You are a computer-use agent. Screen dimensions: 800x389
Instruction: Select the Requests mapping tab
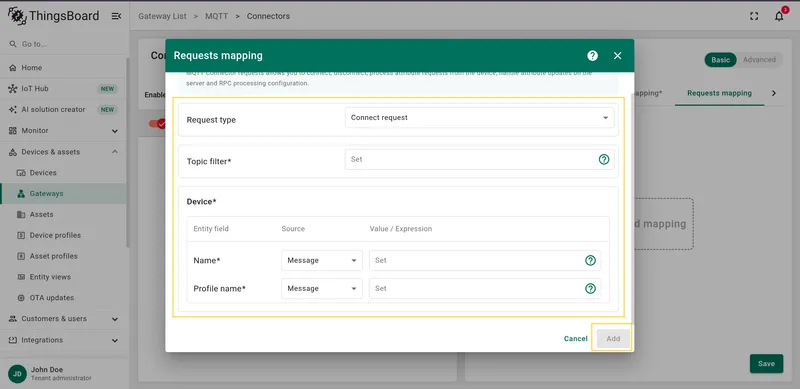[x=719, y=93]
